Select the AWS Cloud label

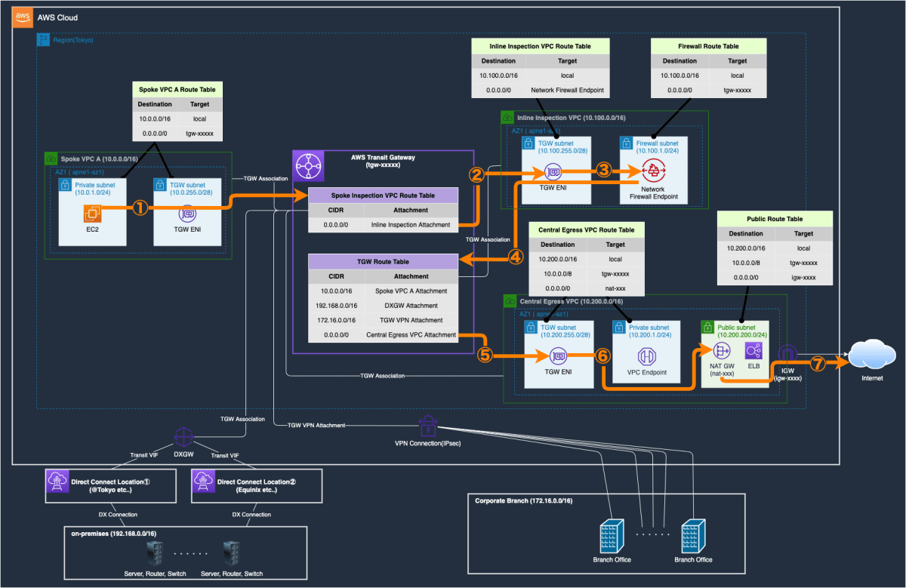[x=57, y=17]
